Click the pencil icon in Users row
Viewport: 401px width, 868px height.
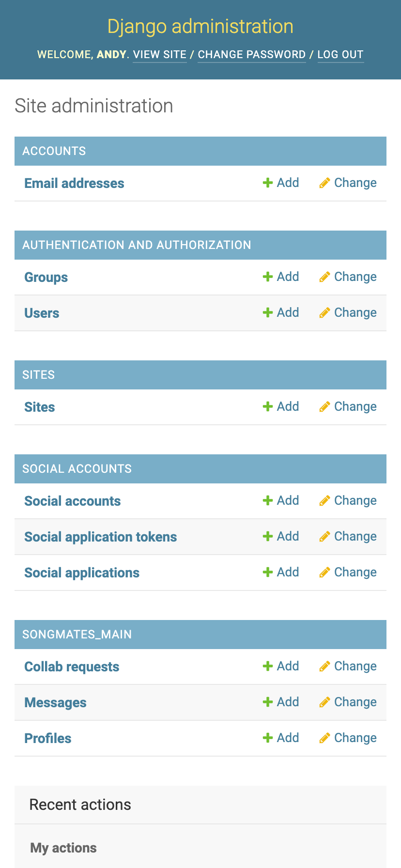click(x=324, y=312)
